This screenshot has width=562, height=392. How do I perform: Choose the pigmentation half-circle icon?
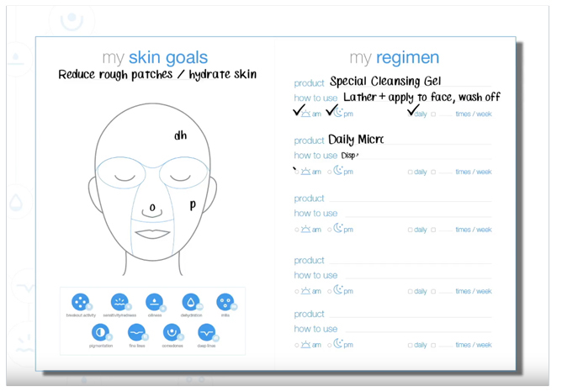click(x=100, y=332)
